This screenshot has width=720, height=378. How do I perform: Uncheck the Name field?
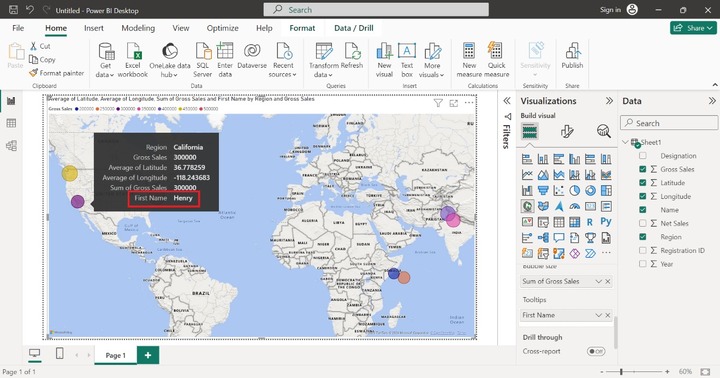[643, 210]
